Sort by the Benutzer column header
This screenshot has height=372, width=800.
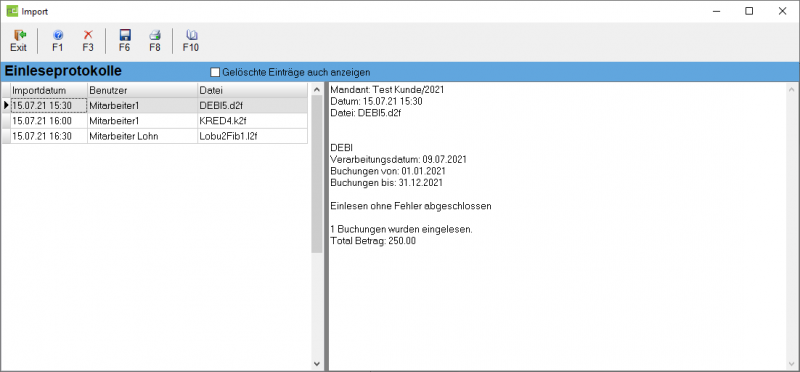click(x=142, y=90)
